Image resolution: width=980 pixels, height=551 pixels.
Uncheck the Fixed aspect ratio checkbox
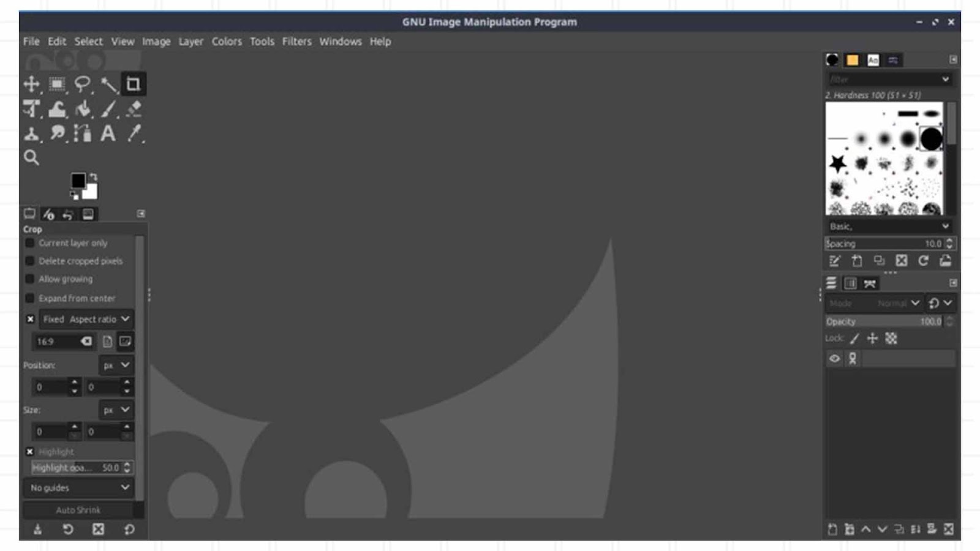pyautogui.click(x=30, y=319)
